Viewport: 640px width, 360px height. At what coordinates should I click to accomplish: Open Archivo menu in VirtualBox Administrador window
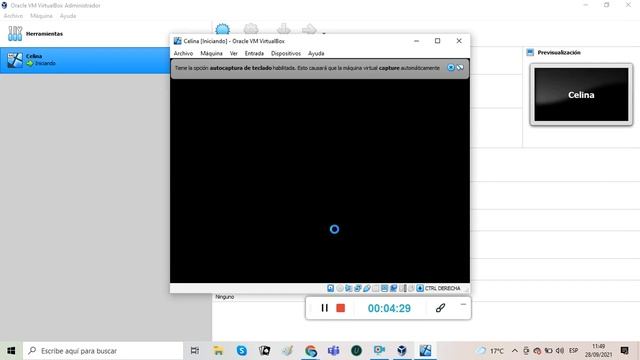[13, 16]
